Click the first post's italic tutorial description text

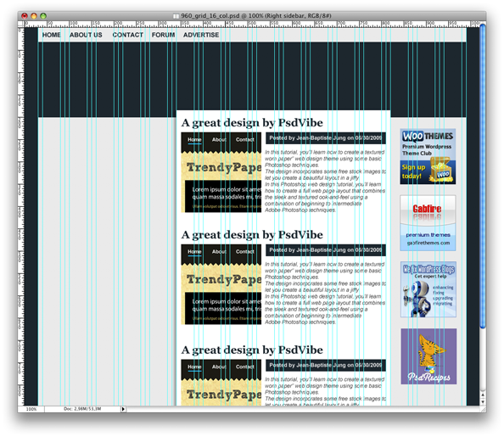point(325,181)
